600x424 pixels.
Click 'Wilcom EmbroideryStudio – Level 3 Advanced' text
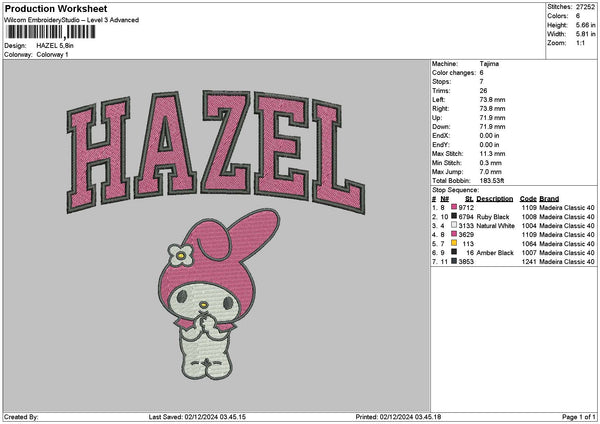coord(71,20)
